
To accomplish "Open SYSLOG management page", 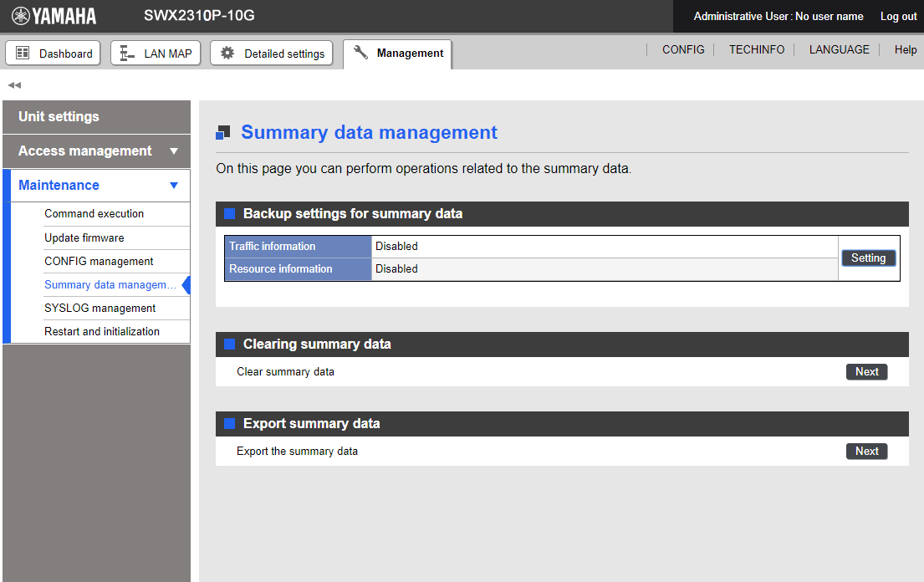I will (100, 308).
